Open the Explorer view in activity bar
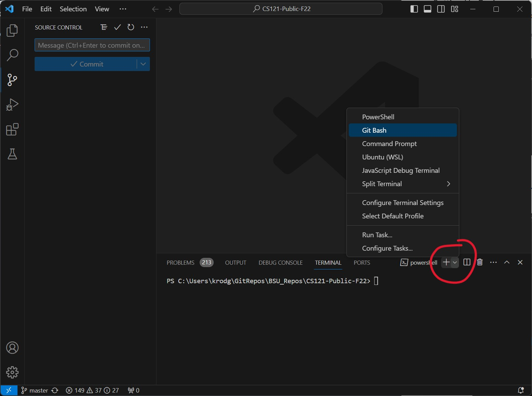The height and width of the screenshot is (396, 532). (x=12, y=31)
